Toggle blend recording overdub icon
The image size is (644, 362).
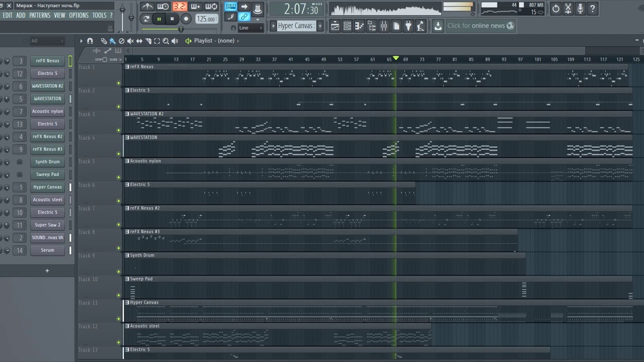click(x=196, y=7)
